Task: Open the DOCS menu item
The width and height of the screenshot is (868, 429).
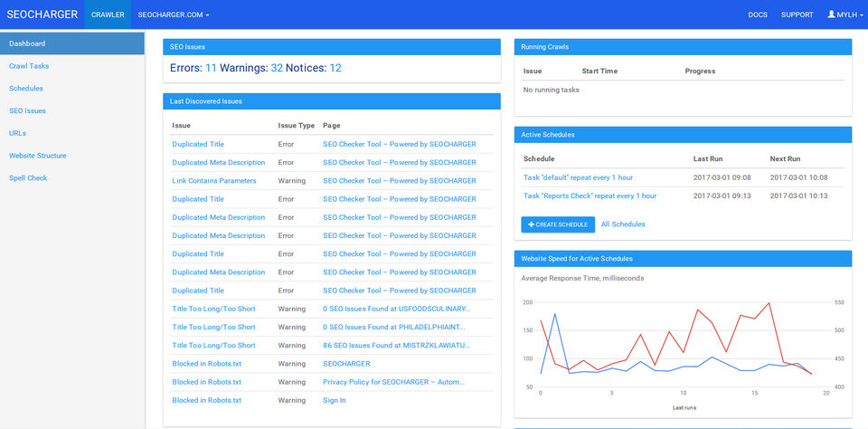Action: point(758,14)
